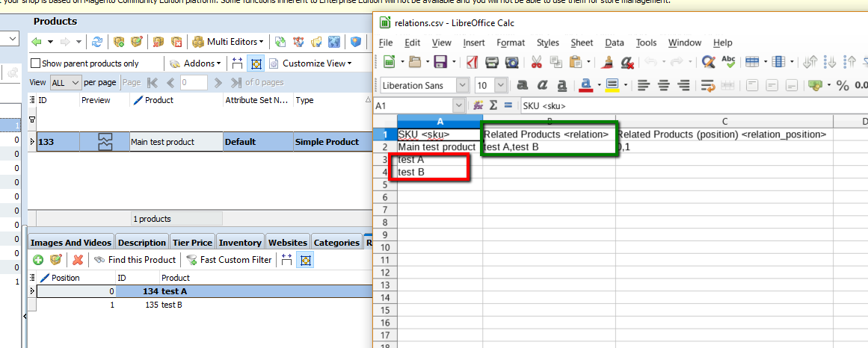The width and height of the screenshot is (868, 348).
Task: Switch to the Images And Videos tab
Action: (x=71, y=242)
